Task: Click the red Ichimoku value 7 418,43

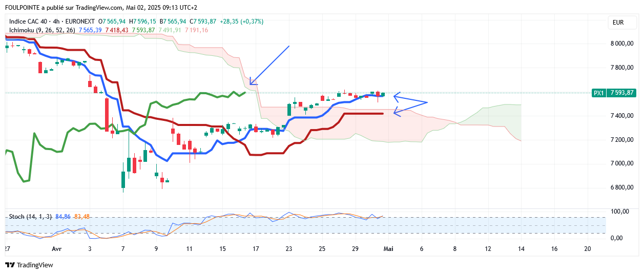Action: [x=117, y=30]
